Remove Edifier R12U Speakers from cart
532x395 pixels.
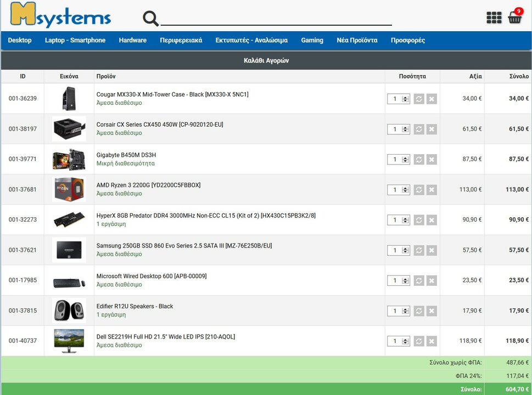(432, 311)
